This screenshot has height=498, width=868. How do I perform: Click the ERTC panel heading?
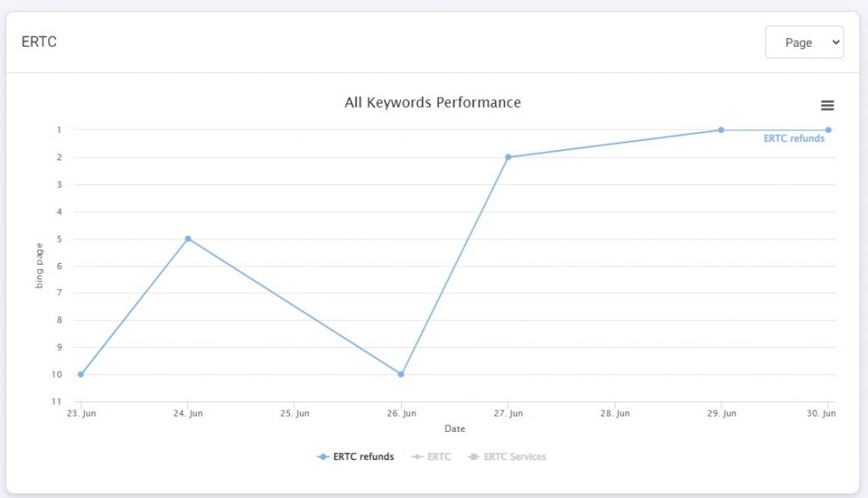click(39, 42)
